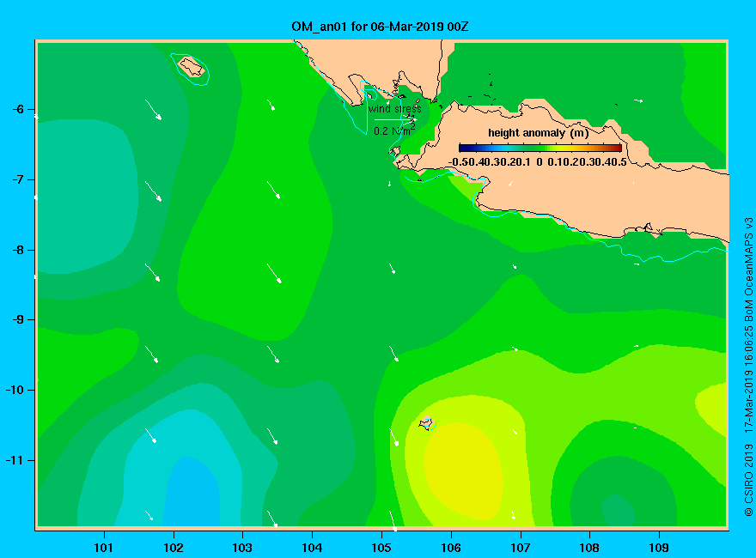Click the wind arrow near 103.5E, 8.3S
Screen dimensions: 756x558
coord(274,273)
